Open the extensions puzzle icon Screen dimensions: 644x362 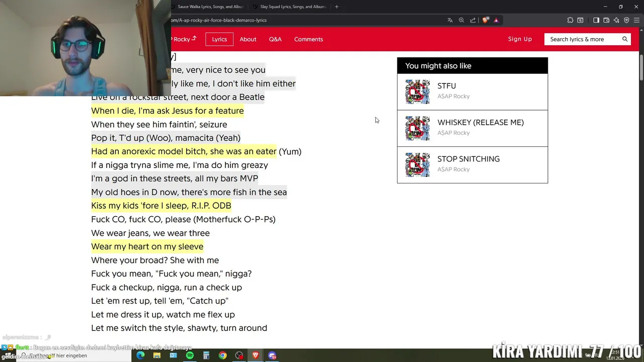[570, 20]
